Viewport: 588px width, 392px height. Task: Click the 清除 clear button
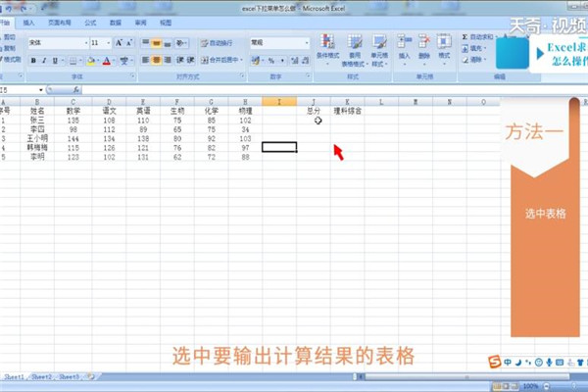click(x=474, y=60)
